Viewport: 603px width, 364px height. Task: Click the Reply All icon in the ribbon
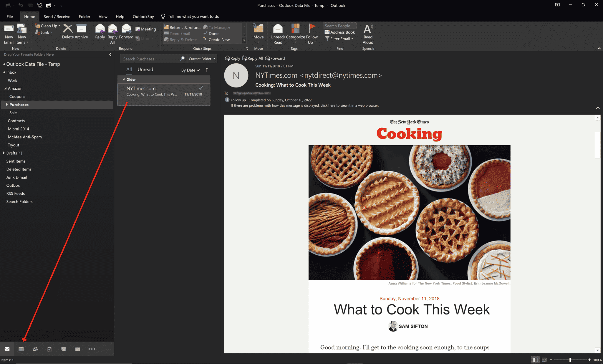tap(112, 33)
